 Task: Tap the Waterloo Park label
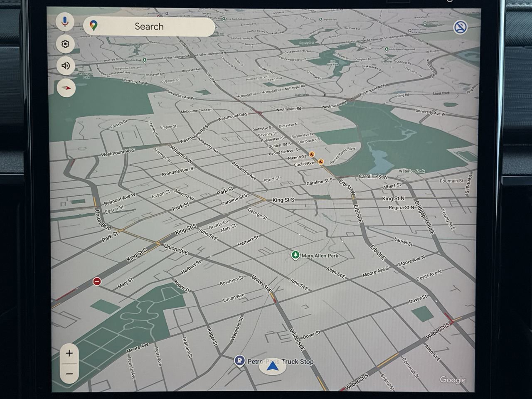click(411, 171)
